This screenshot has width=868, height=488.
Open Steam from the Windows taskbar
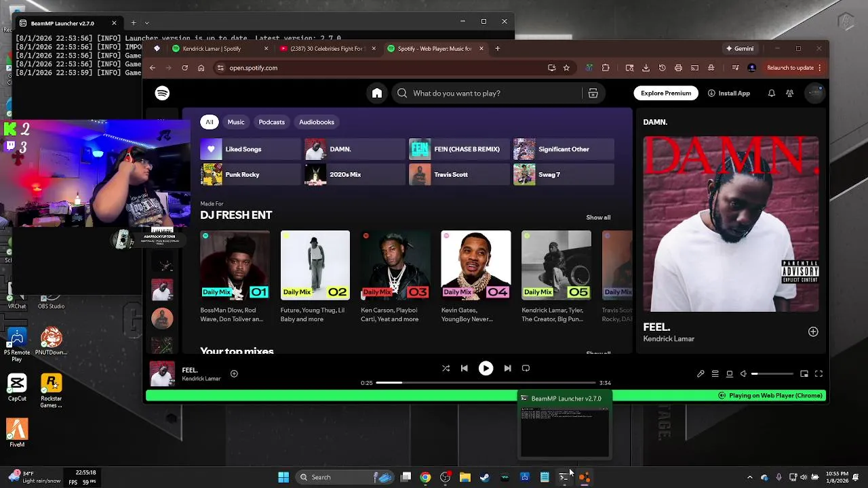pos(485,477)
